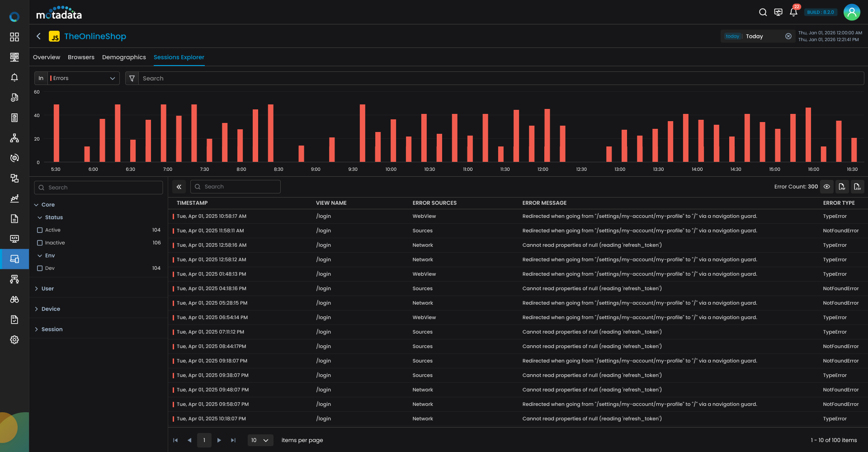Click the global search magnifier icon
Viewport: 868px width, 452px height.
(x=763, y=12)
